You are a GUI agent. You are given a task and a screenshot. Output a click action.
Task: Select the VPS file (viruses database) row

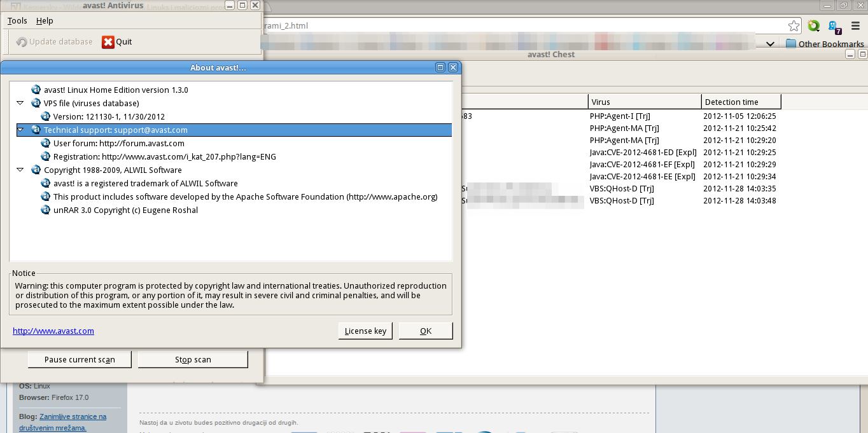[x=91, y=103]
